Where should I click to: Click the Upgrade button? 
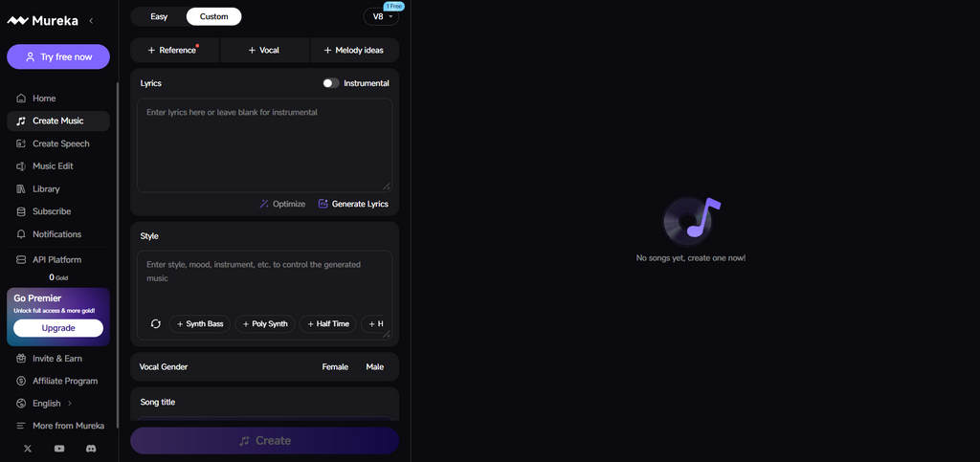(58, 328)
